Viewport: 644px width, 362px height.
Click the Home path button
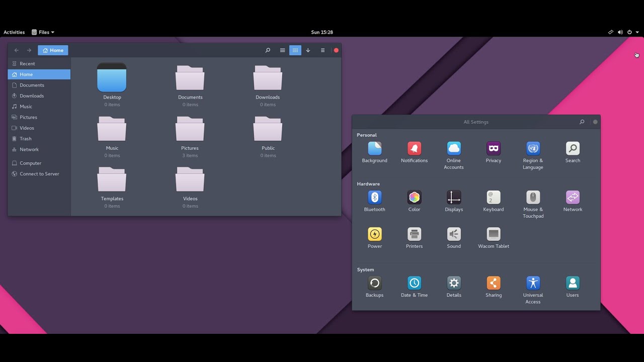[53, 50]
